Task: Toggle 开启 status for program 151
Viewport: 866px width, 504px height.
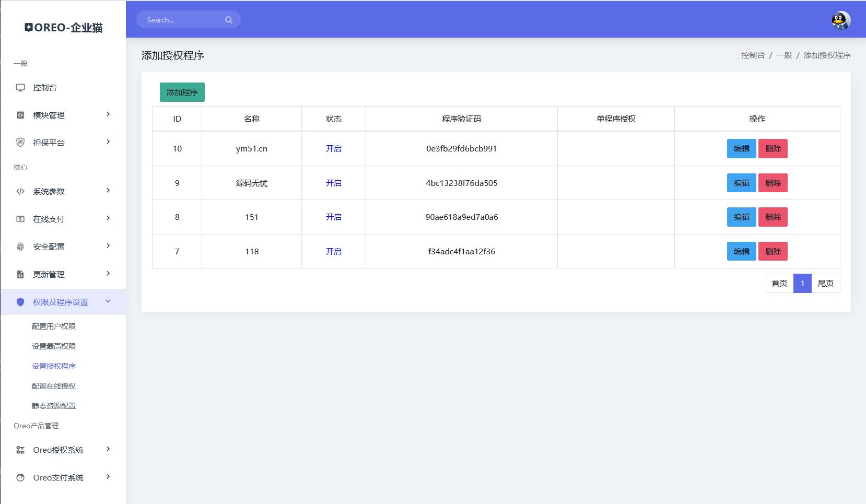Action: coord(333,217)
